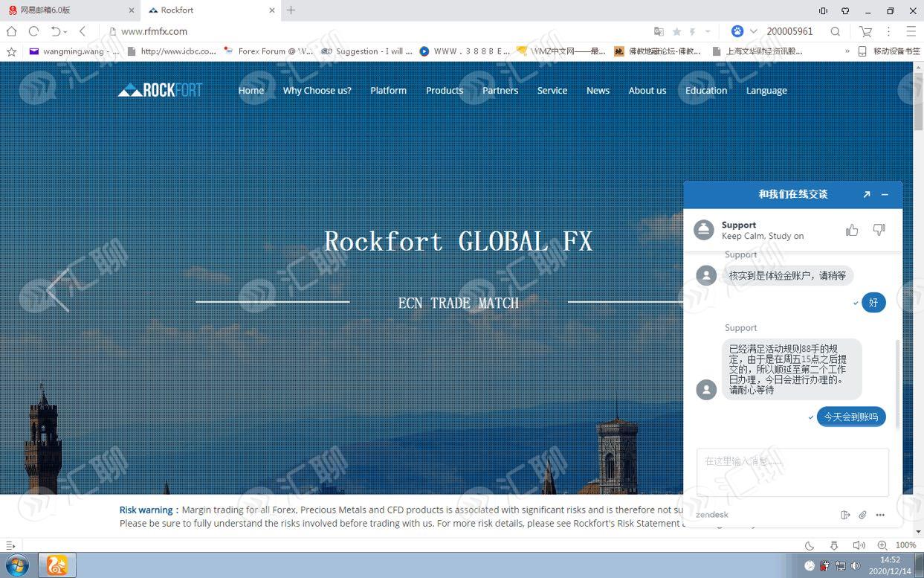924x578 pixels.
Task: Open the Why Choose us? menu
Action: pyautogui.click(x=317, y=91)
